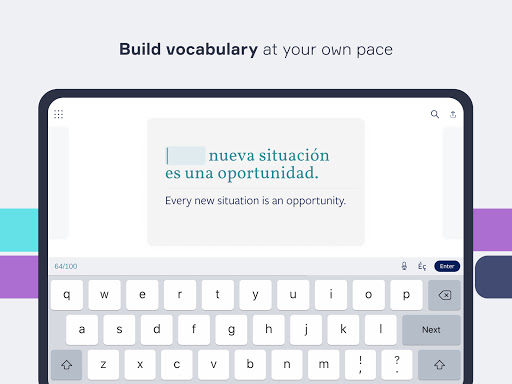Tap the n key
Image resolution: width=512 pixels, height=384 pixels.
pos(287,365)
